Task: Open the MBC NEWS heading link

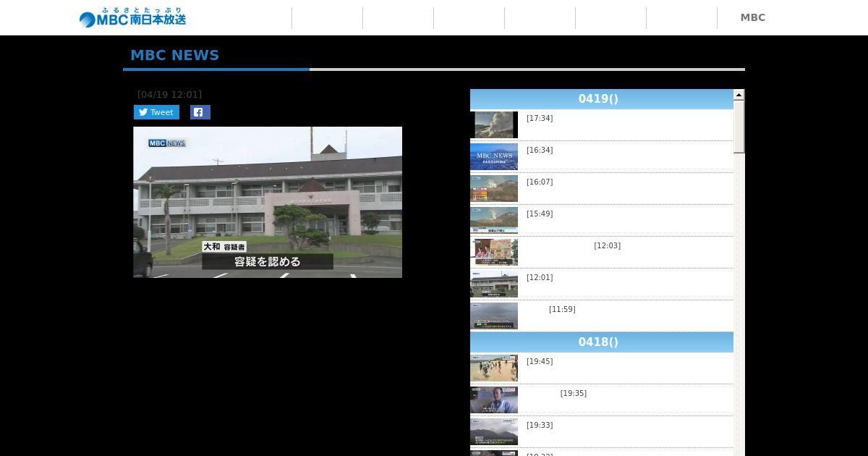Action: tap(174, 55)
